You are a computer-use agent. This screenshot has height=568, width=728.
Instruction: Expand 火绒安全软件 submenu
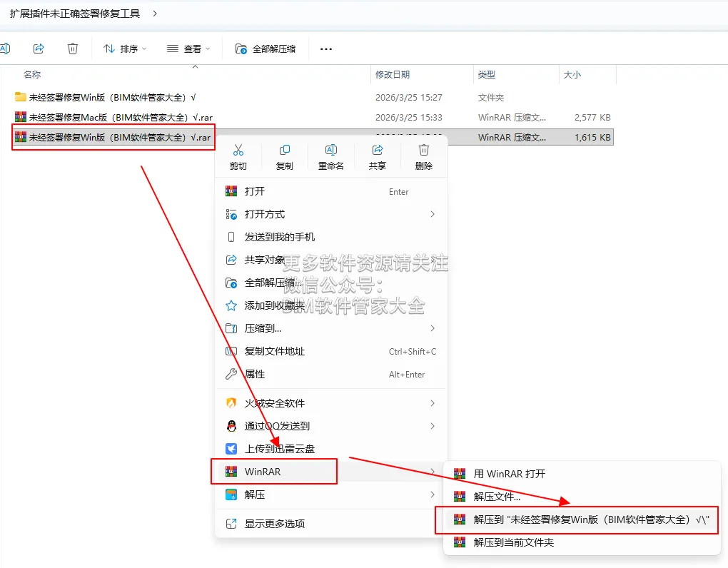(331, 403)
